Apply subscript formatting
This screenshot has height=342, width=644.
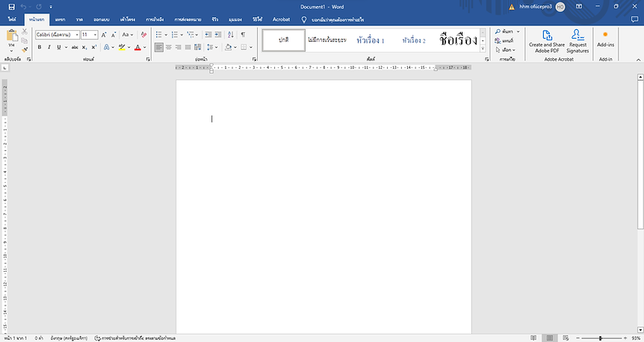pyautogui.click(x=84, y=47)
